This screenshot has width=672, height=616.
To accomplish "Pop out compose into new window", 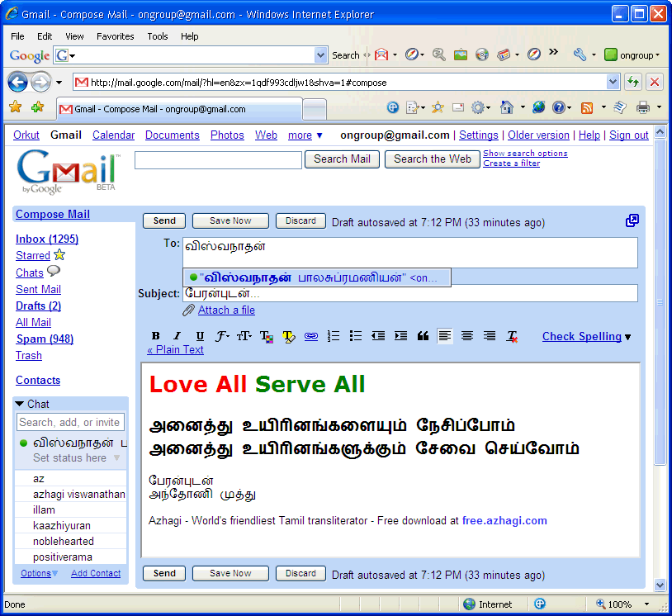I will (632, 220).
